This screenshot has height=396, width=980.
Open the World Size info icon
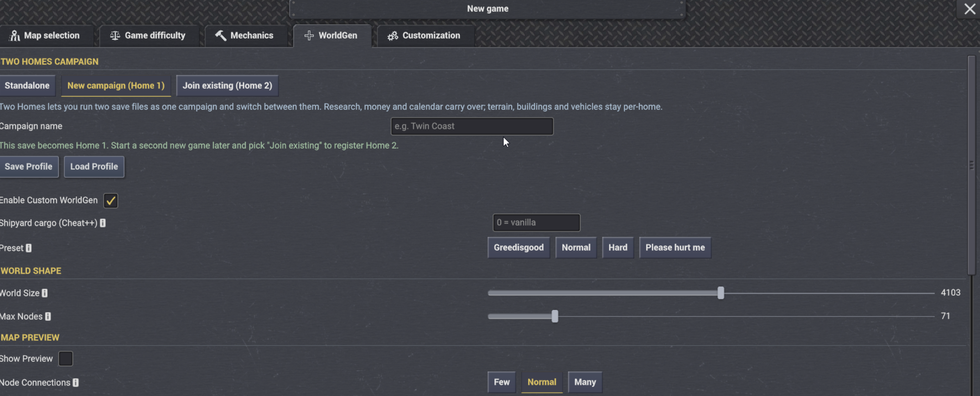(x=45, y=293)
